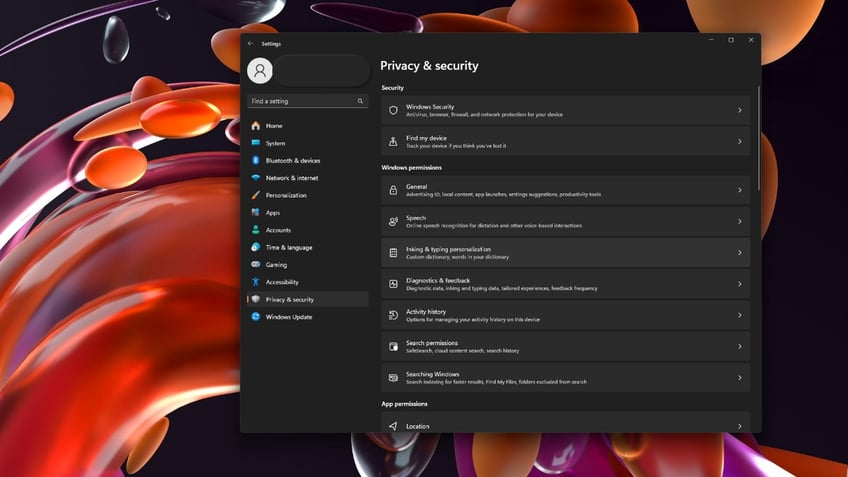Click the System monitor icon
The height and width of the screenshot is (477, 848).
click(256, 143)
